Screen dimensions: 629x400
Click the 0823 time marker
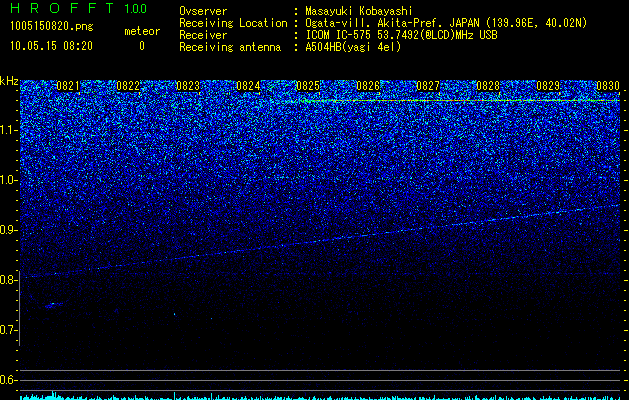[x=188, y=86]
